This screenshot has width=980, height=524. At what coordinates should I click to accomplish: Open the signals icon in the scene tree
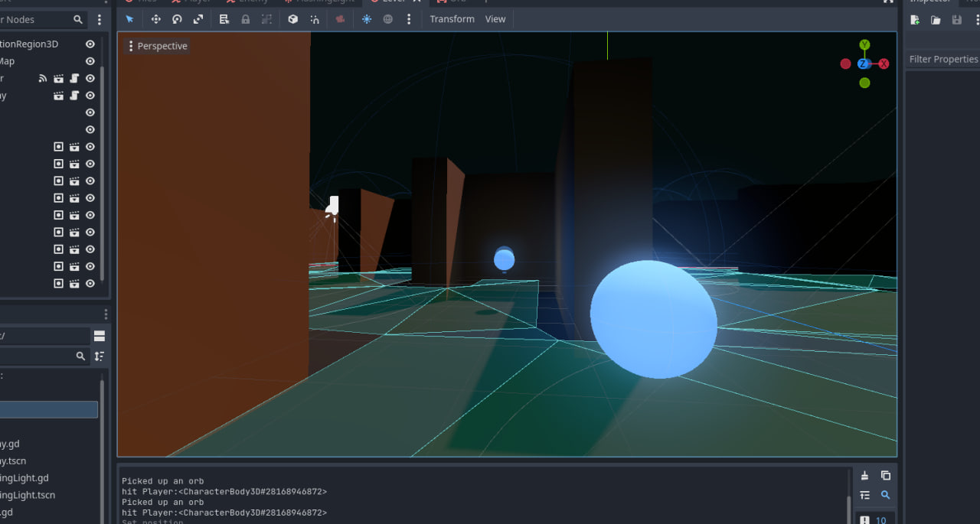click(x=43, y=78)
